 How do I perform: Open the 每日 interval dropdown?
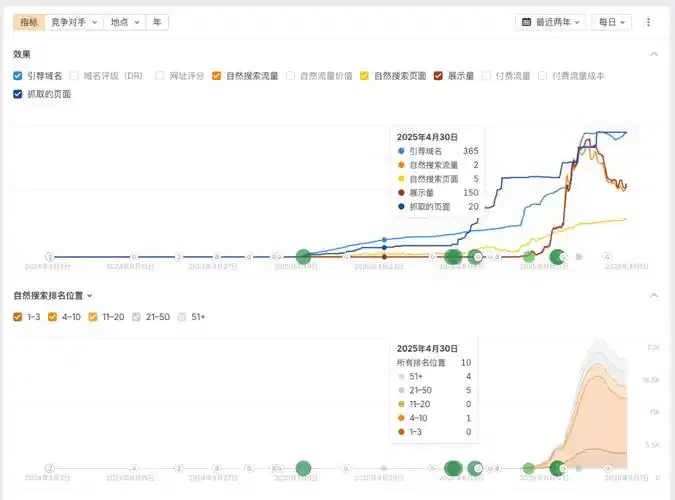pyautogui.click(x=611, y=22)
